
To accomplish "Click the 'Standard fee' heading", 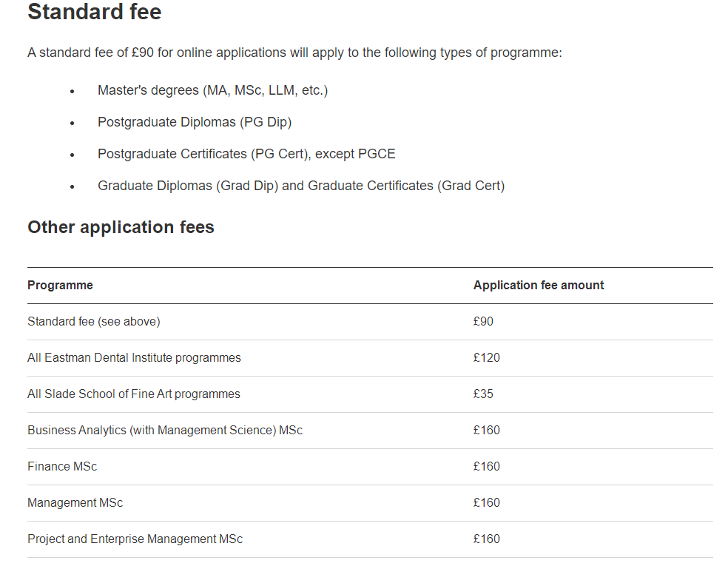I will click(94, 12).
